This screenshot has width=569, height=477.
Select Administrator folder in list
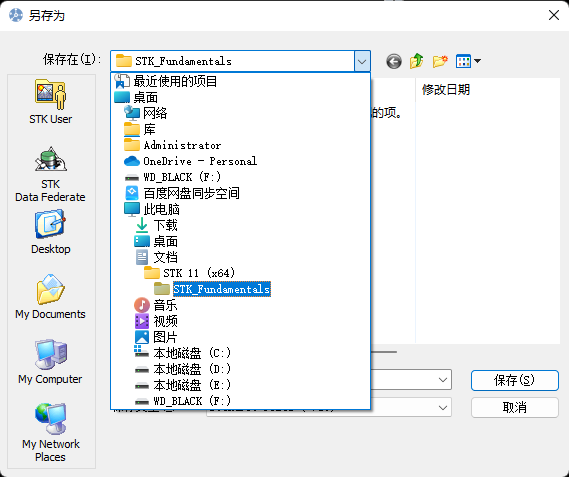[173, 145]
